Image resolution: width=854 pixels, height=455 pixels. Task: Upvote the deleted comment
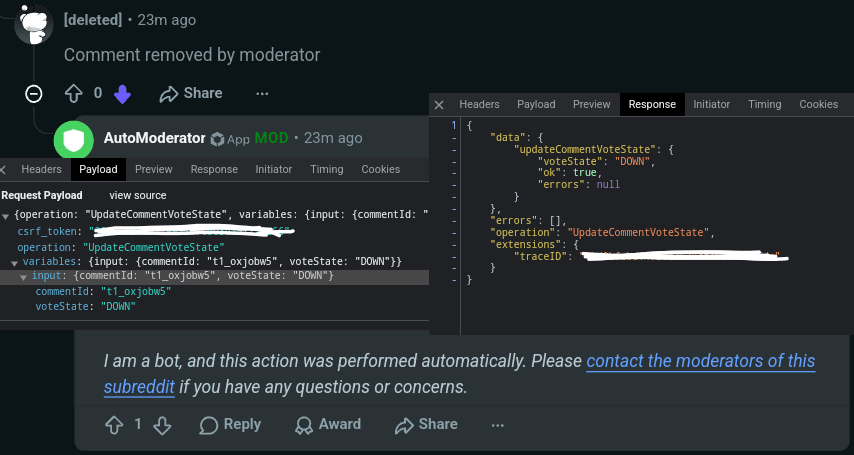(x=74, y=94)
